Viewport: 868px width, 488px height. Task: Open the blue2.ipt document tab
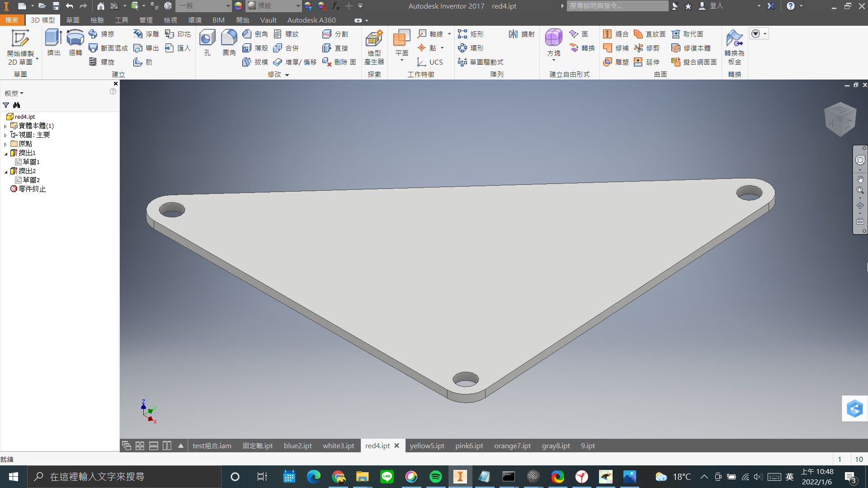297,446
